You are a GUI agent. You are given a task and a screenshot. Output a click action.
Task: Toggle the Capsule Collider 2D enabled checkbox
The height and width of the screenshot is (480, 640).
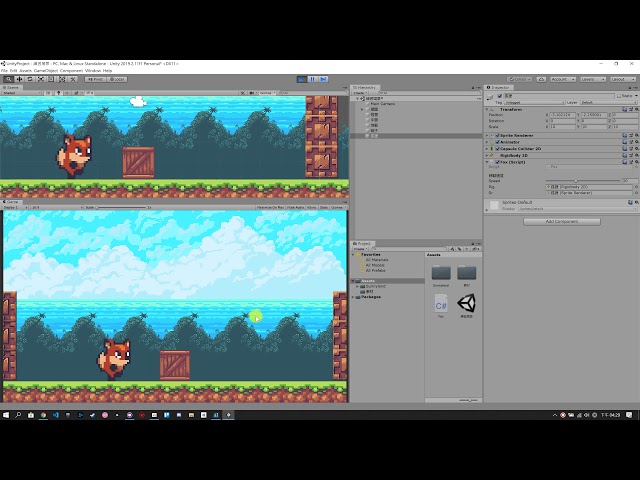(x=498, y=149)
